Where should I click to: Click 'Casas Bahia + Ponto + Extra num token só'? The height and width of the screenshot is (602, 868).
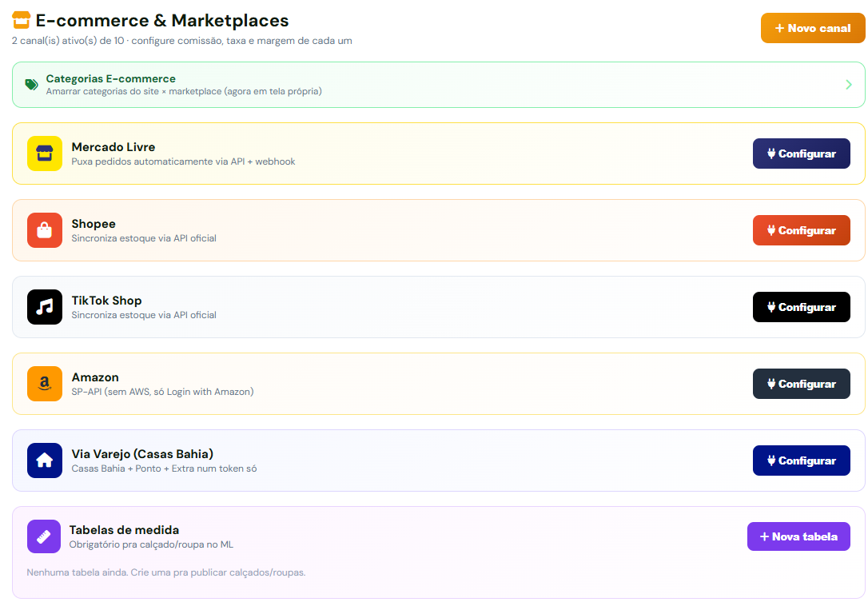(x=165, y=468)
